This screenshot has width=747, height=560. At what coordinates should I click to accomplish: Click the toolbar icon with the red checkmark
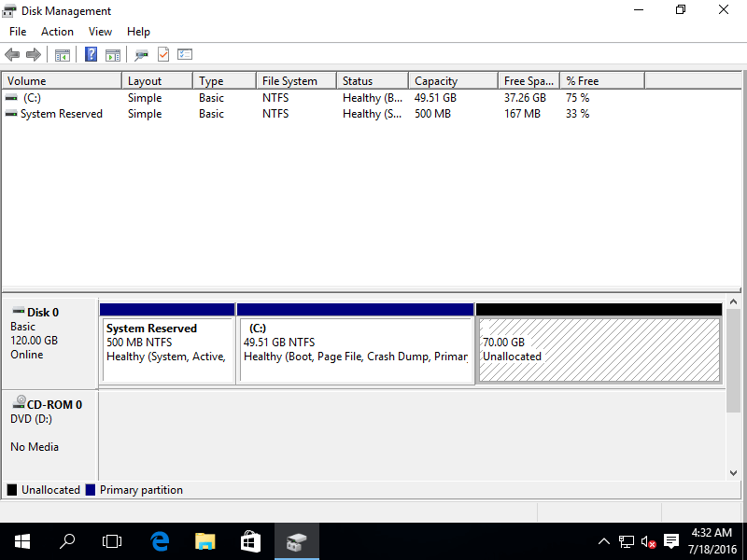[163, 55]
